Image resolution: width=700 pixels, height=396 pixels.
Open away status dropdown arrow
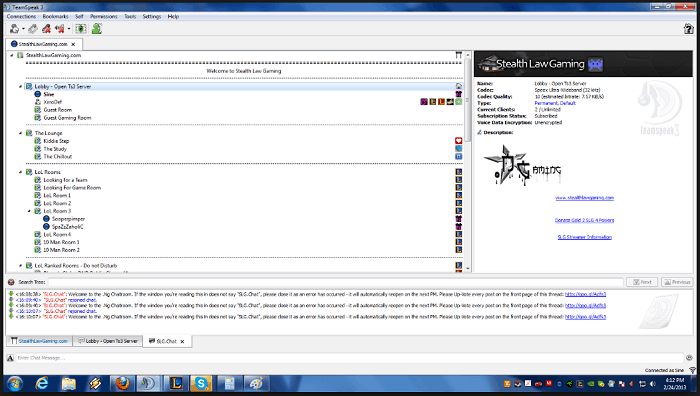23,29
